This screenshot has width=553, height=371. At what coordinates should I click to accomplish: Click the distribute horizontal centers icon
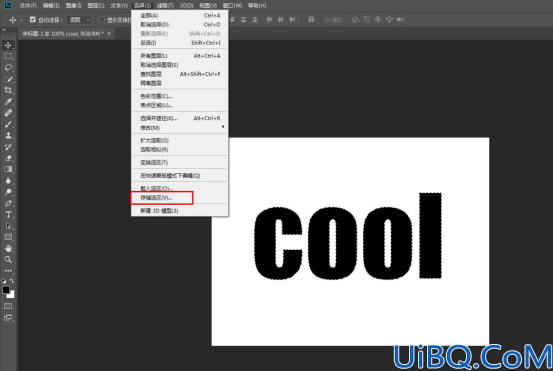click(281, 19)
